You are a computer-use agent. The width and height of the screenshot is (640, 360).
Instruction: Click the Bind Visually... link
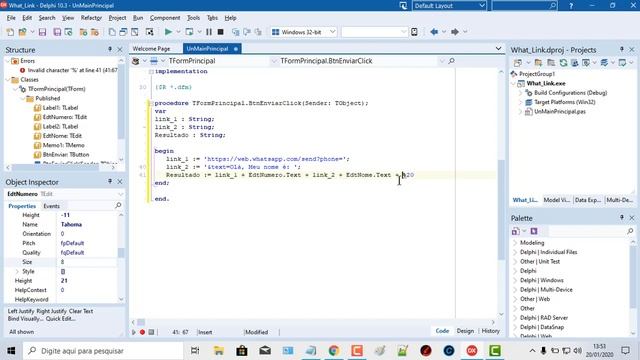tap(25, 319)
